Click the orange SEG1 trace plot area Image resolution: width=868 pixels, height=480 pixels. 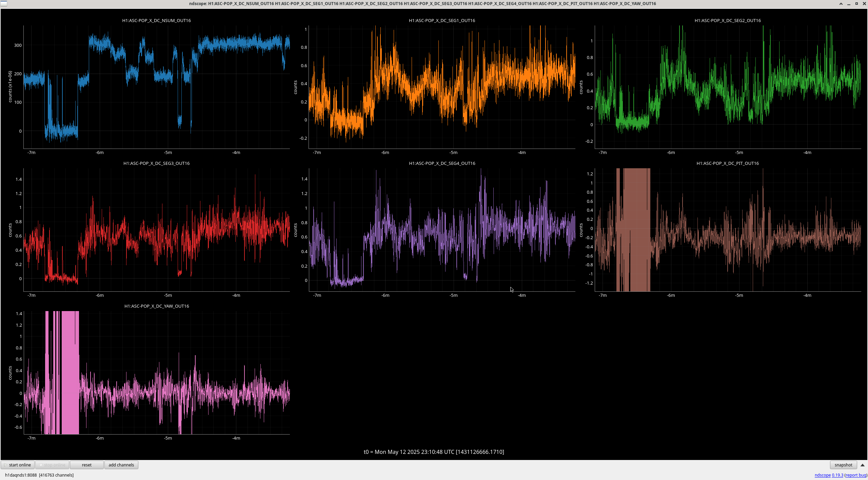click(442, 87)
